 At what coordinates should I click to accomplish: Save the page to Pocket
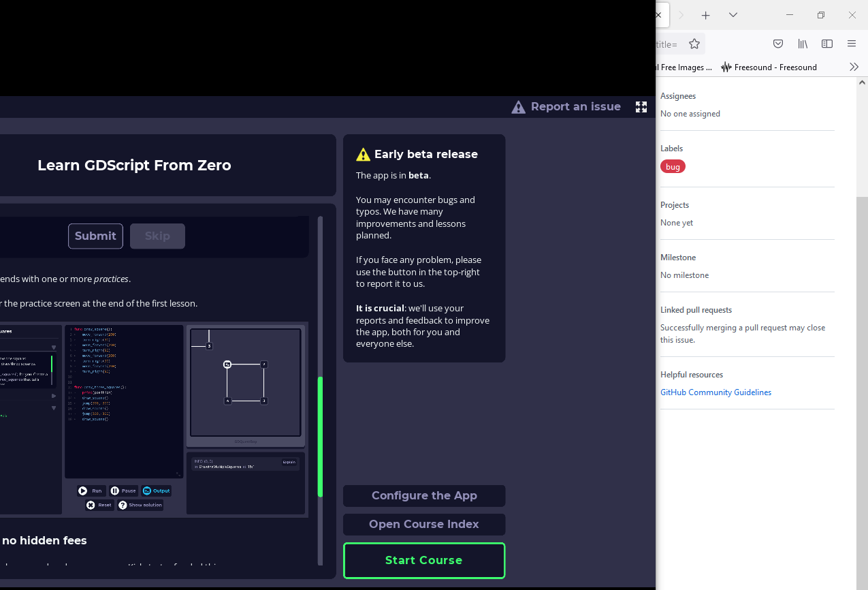pos(777,43)
